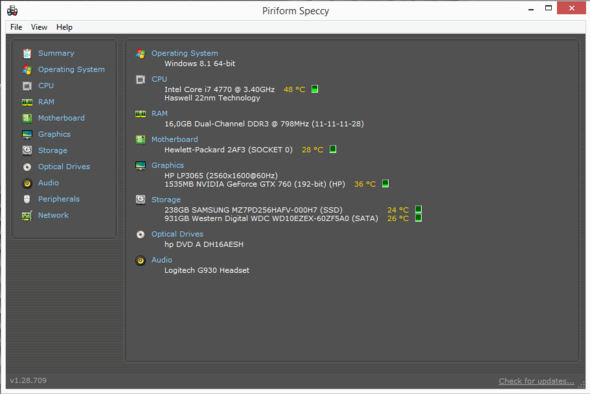Open Motherboard section from sidebar

click(x=61, y=118)
